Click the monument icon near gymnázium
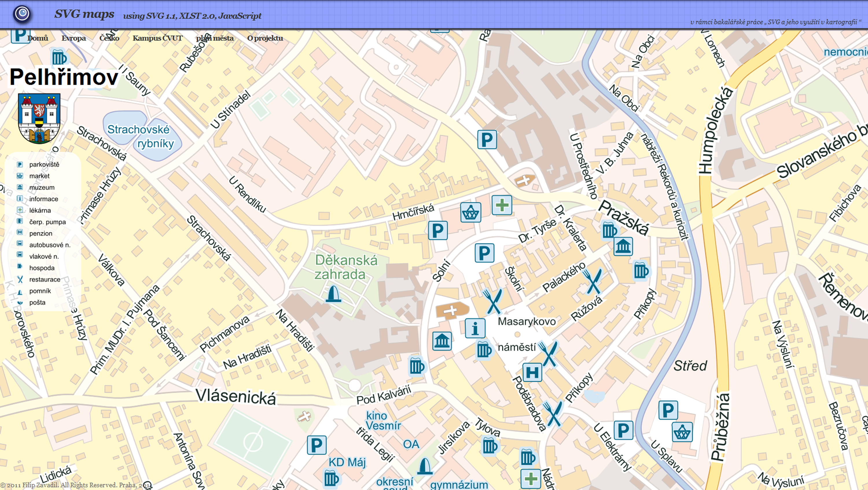This screenshot has height=490, width=868. point(424,466)
